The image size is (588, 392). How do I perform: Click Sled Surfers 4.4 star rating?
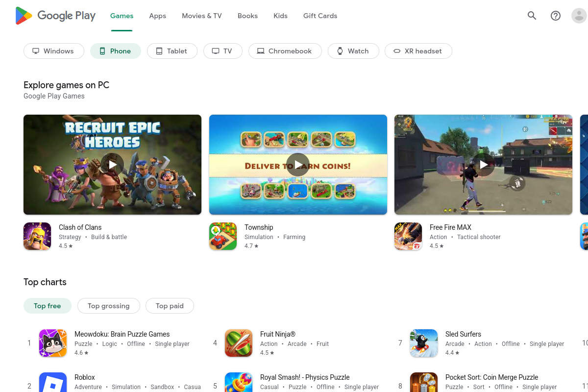452,353
